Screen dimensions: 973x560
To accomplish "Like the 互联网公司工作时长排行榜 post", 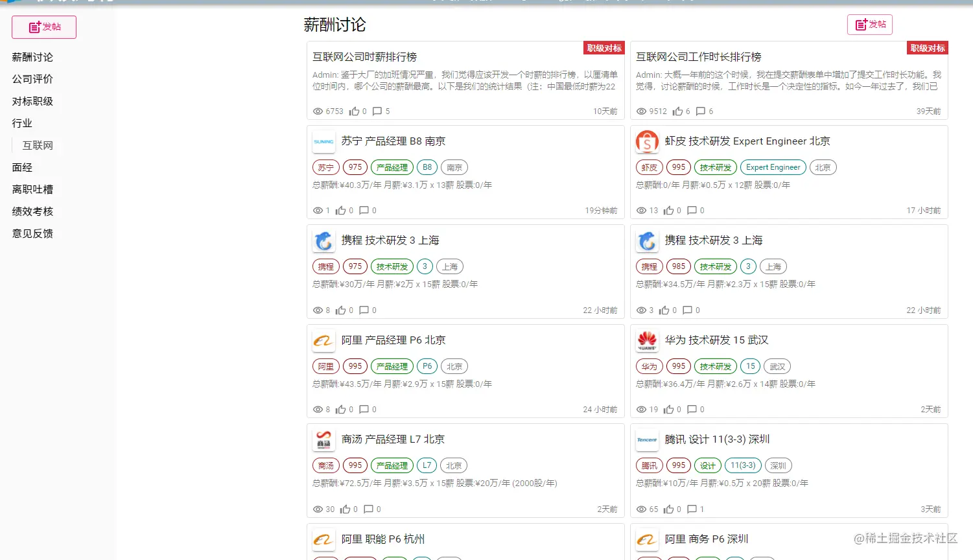I will (x=677, y=111).
